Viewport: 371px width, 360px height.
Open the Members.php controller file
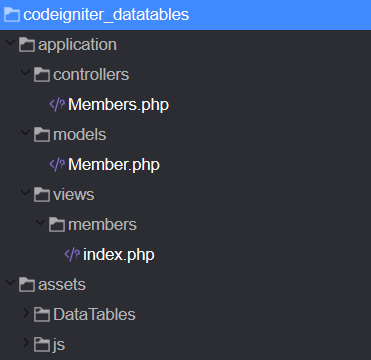pos(118,105)
